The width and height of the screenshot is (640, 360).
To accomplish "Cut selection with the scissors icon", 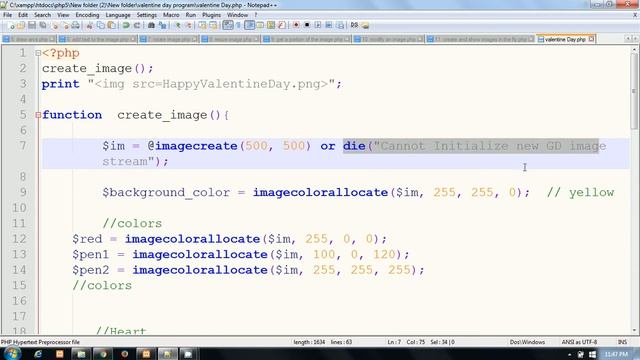I will pyautogui.click(x=89, y=25).
